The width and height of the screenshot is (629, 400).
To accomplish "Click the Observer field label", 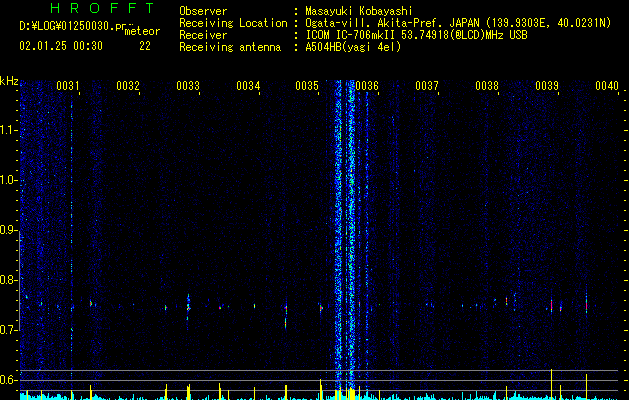I will point(203,11).
